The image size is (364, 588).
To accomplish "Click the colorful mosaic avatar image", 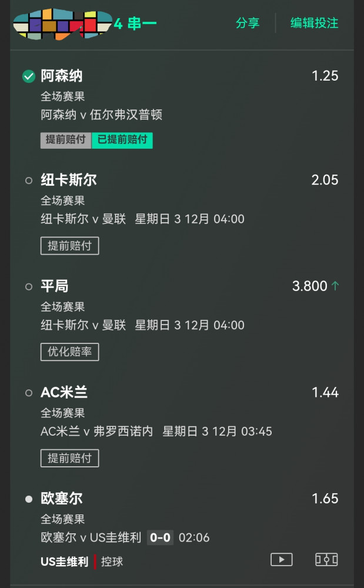I will [x=62, y=24].
